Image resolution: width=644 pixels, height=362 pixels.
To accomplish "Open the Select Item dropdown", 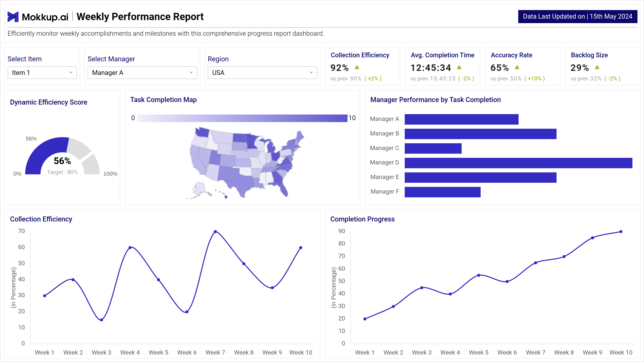I will click(42, 73).
